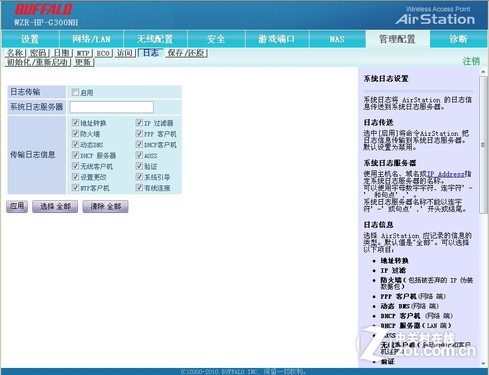489x375 pixels.
Task: Click the 系统日志服务器 input field
Action: coord(112,107)
